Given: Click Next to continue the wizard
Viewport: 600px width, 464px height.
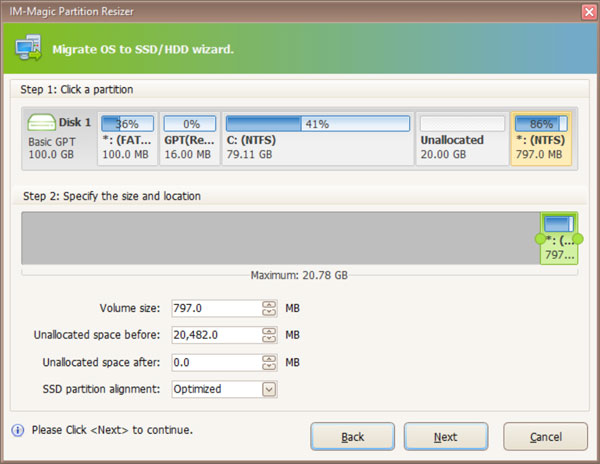Looking at the screenshot, I should point(446,436).
